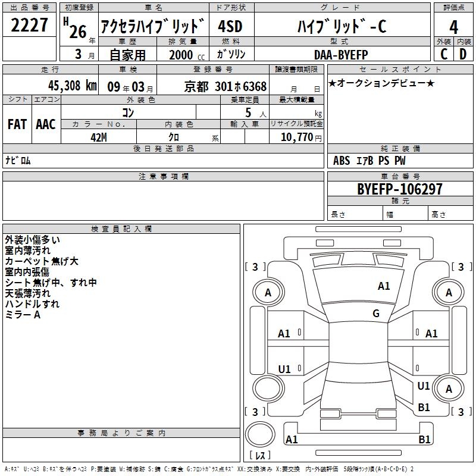
Task: Select sales point オークションデビュー text
Action: (x=381, y=83)
